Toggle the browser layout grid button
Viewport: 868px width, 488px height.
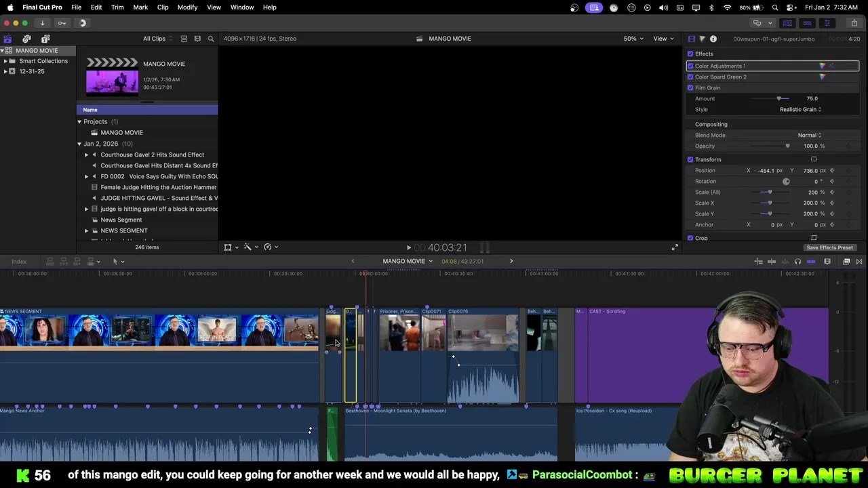787,23
